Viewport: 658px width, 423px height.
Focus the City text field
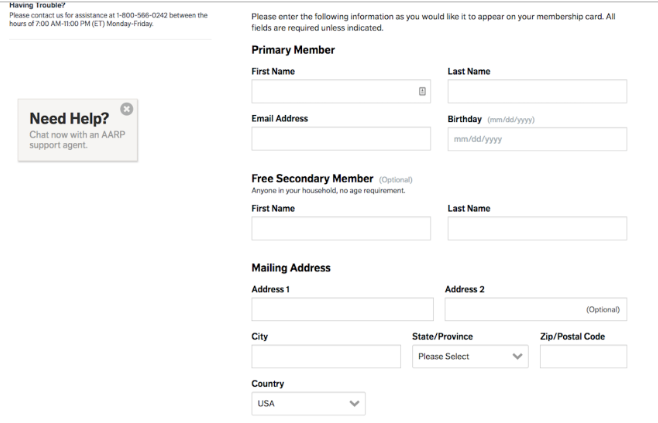(x=327, y=356)
